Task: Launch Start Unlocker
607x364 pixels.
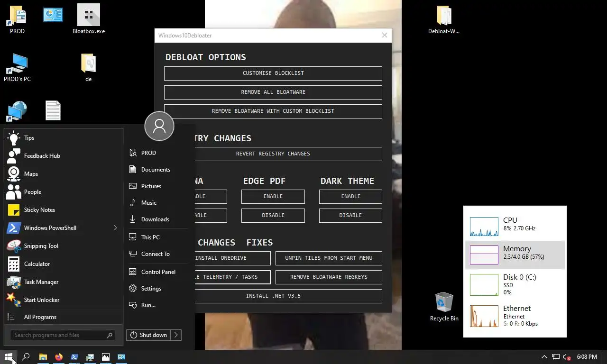Action: tap(64, 300)
